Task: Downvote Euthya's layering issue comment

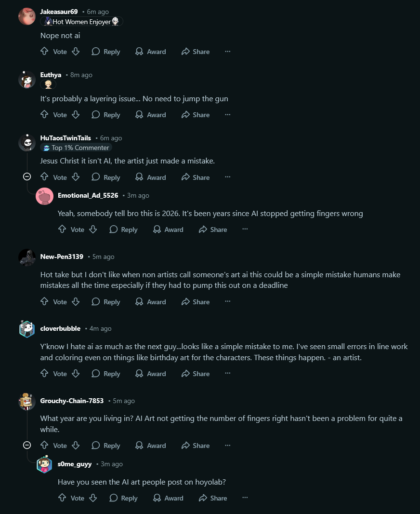Action: pos(76,115)
